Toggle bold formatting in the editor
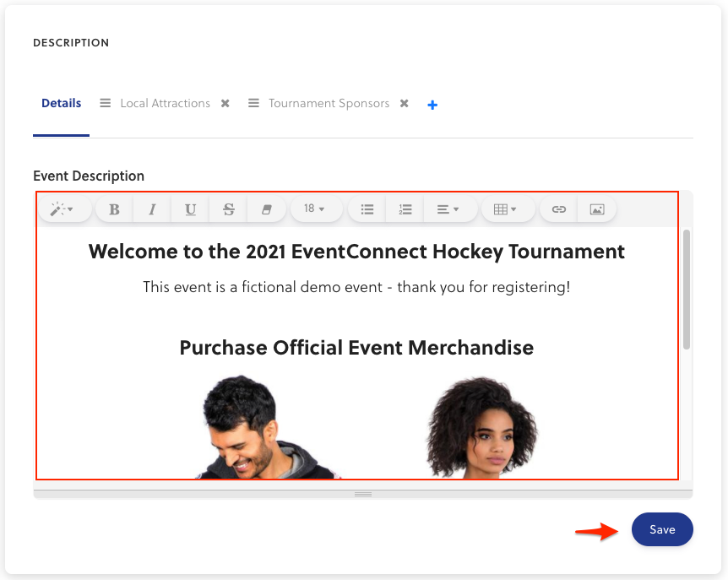728x580 pixels. point(115,209)
